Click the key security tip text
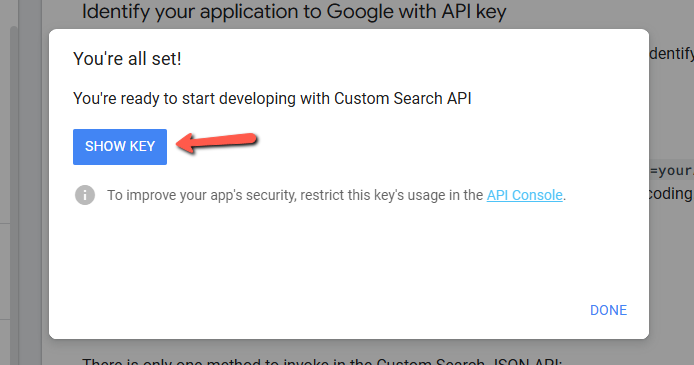 point(336,195)
